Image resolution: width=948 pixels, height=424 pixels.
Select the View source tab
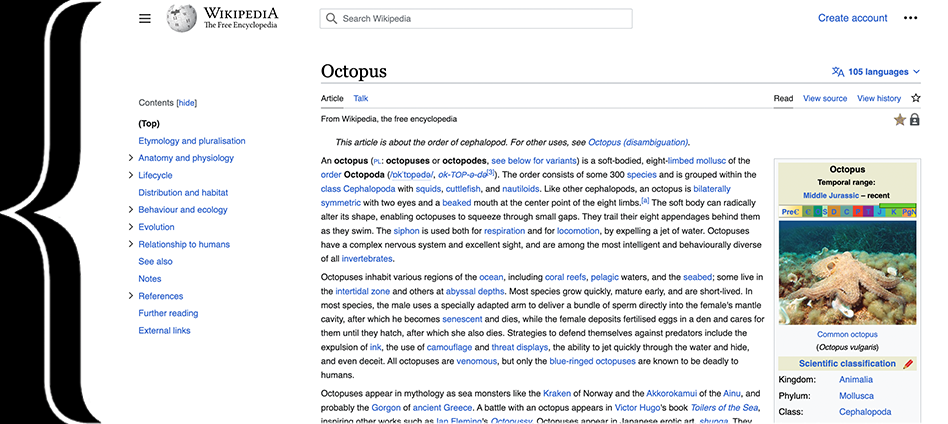825,99
